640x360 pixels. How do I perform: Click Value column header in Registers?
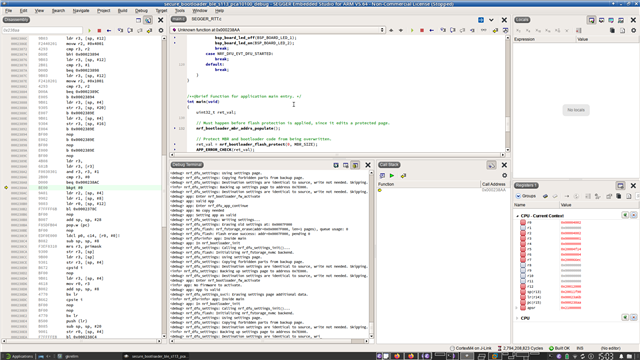[x=599, y=205]
